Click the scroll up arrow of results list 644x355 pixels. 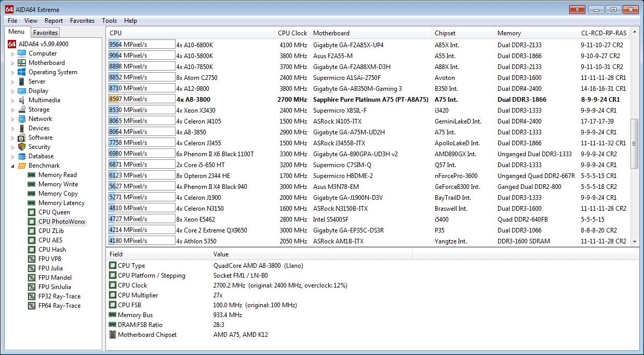pyautogui.click(x=634, y=33)
